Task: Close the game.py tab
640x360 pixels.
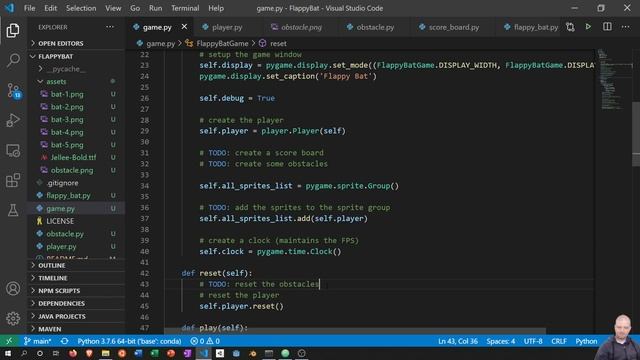Action: [x=184, y=27]
